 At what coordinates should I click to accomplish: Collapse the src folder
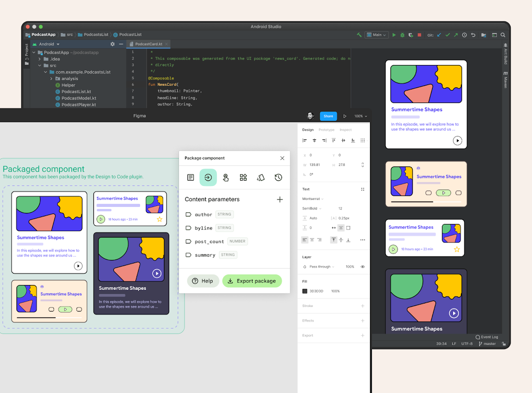pos(39,65)
